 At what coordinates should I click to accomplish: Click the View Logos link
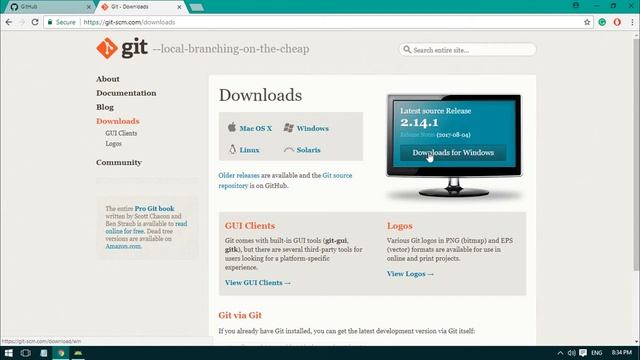point(410,274)
